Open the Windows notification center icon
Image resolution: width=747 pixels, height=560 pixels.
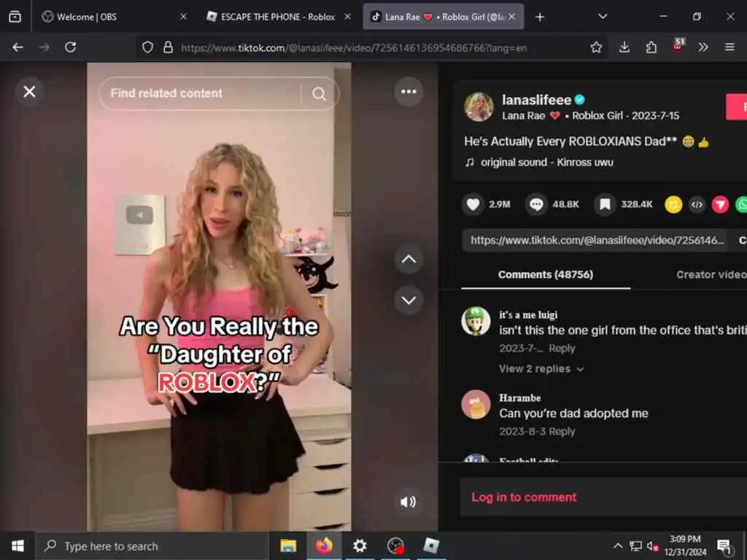pyautogui.click(x=724, y=546)
